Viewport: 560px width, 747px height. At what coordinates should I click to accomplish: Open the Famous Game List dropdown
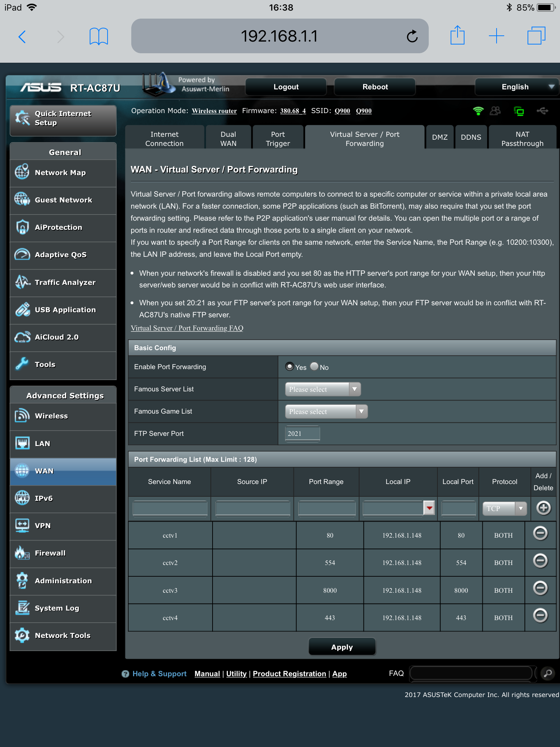(x=326, y=411)
